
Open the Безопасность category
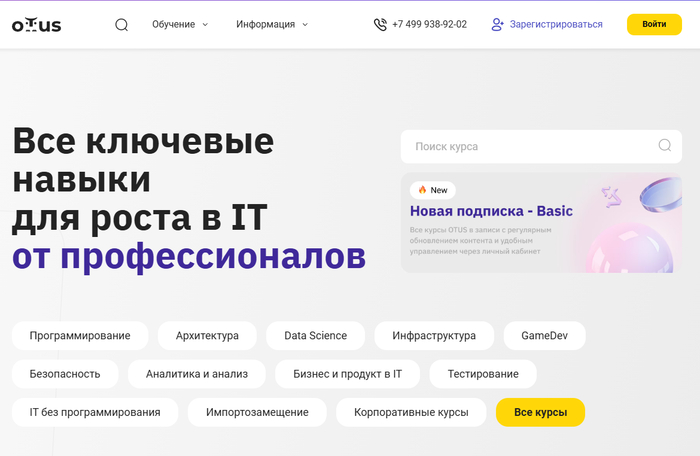[65, 374]
